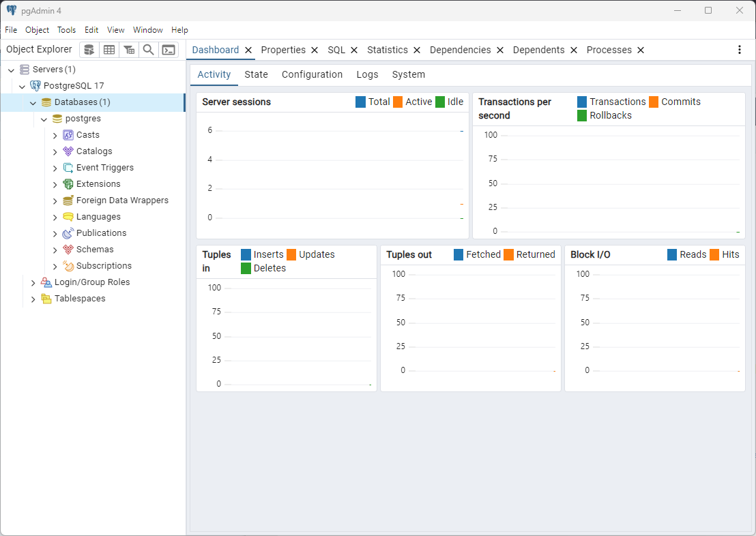Open the File menu
This screenshot has height=536, width=756.
coord(11,30)
